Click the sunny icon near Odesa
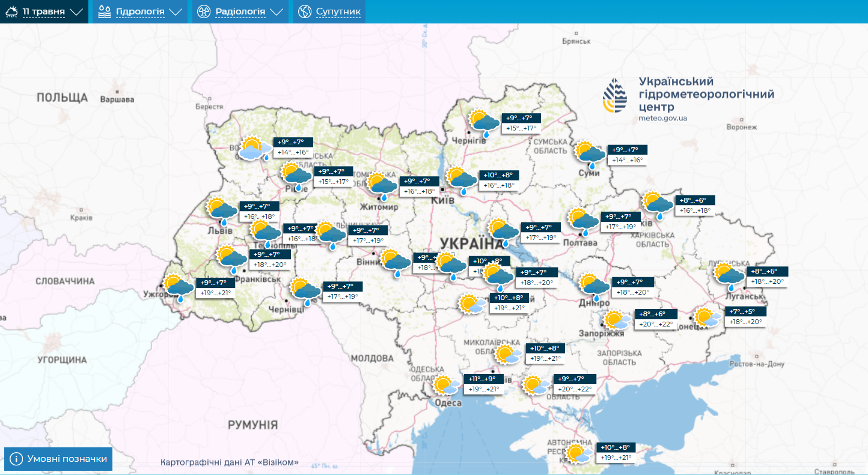The height and width of the screenshot is (475, 868). (x=445, y=385)
